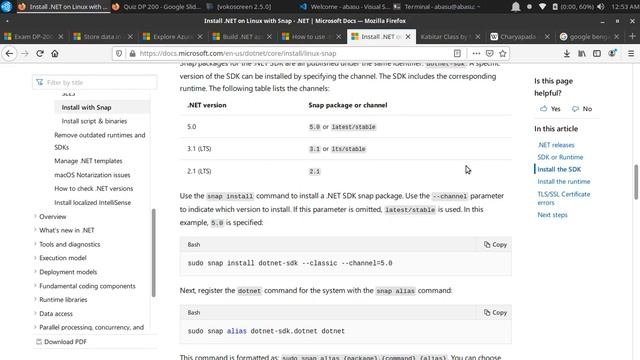Copy the snap alias Bash command
Image resolution: width=640 pixels, height=360 pixels.
coord(495,313)
